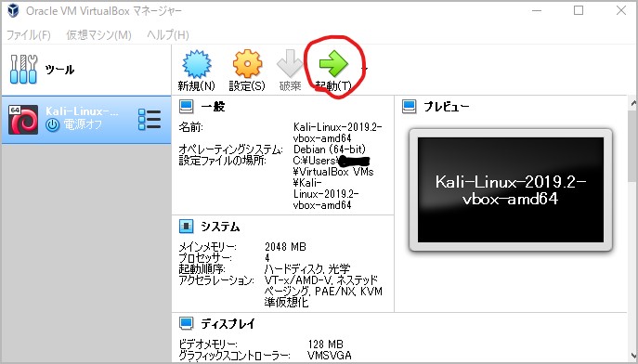Click the グラフィックスコントローラー: label
This screenshot has height=364, width=638.
(x=234, y=356)
